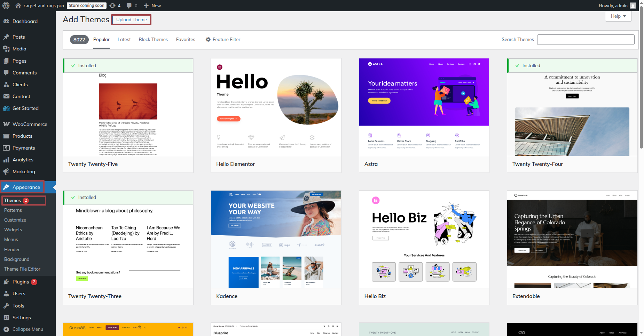Click the 8022 theme count badge
The image size is (644, 336).
[x=79, y=40]
